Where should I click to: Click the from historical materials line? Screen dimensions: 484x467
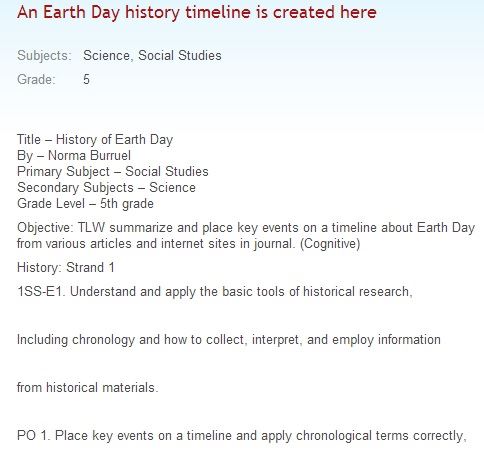[88, 387]
